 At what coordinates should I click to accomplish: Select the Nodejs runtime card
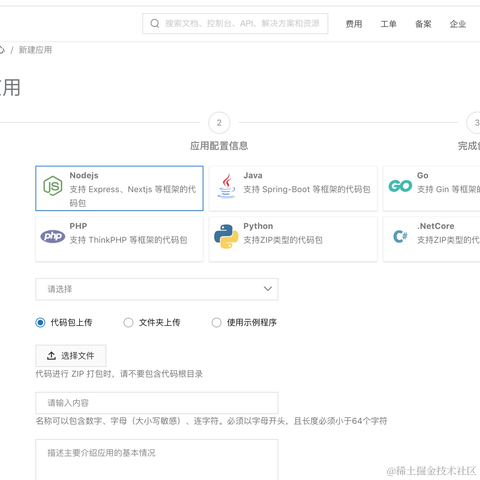(119, 188)
